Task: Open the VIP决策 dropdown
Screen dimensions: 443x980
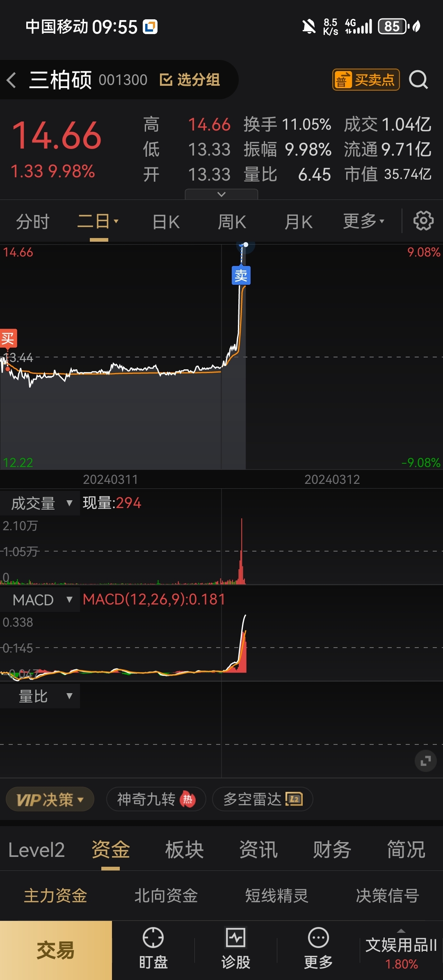Action: (x=50, y=799)
